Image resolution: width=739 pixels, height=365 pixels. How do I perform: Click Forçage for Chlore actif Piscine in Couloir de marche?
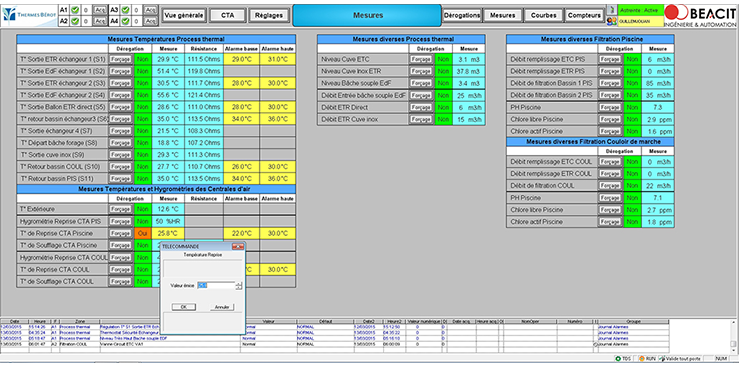click(x=610, y=222)
